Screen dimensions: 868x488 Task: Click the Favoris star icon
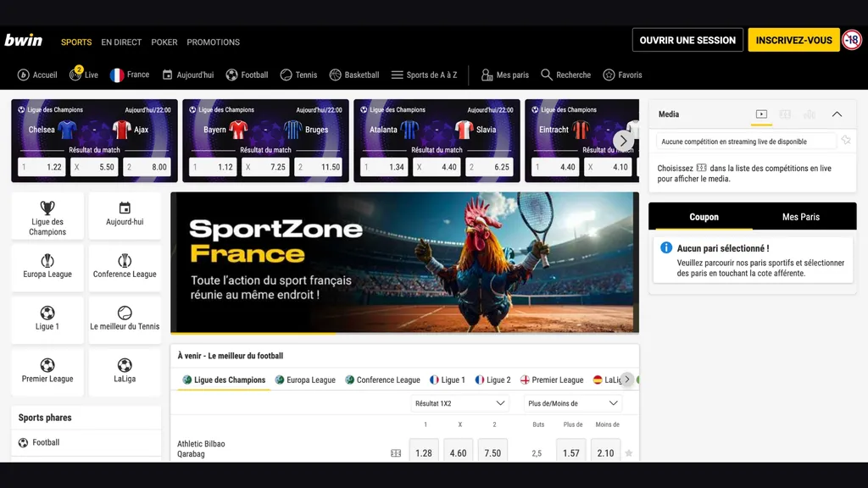(x=607, y=75)
